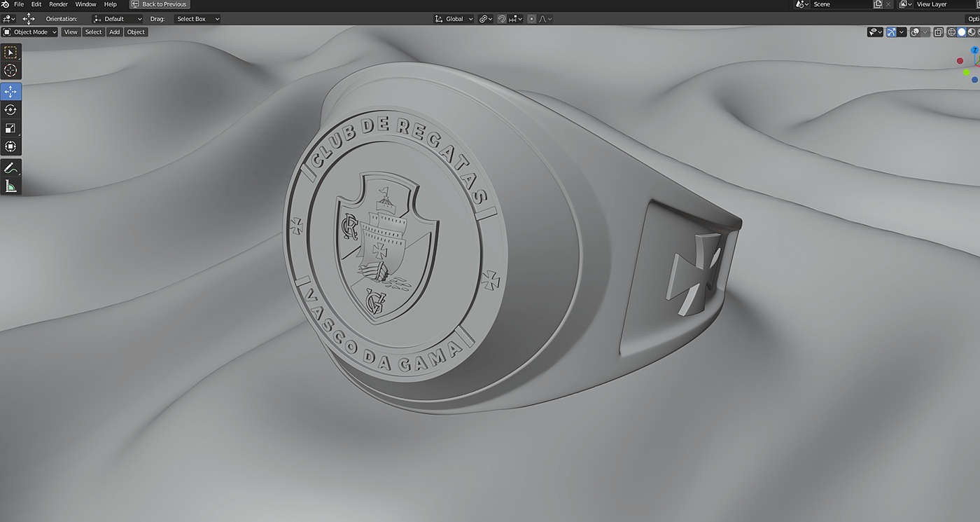Click the Scene name field
This screenshot has width=980, height=522.
[841, 4]
